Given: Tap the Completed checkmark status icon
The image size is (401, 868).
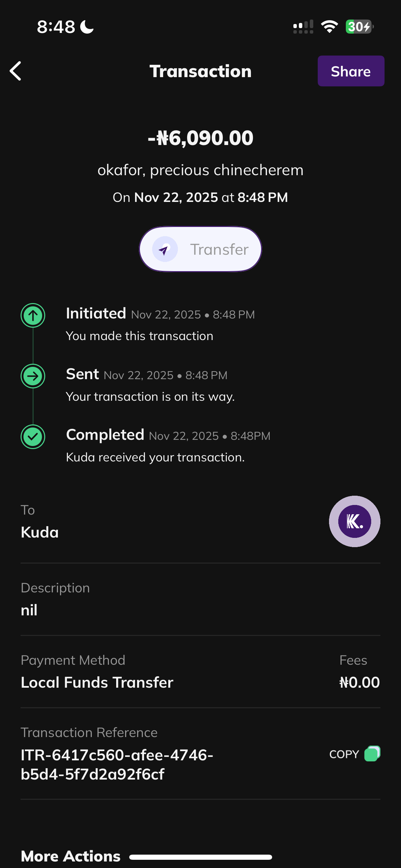Looking at the screenshot, I should (33, 436).
